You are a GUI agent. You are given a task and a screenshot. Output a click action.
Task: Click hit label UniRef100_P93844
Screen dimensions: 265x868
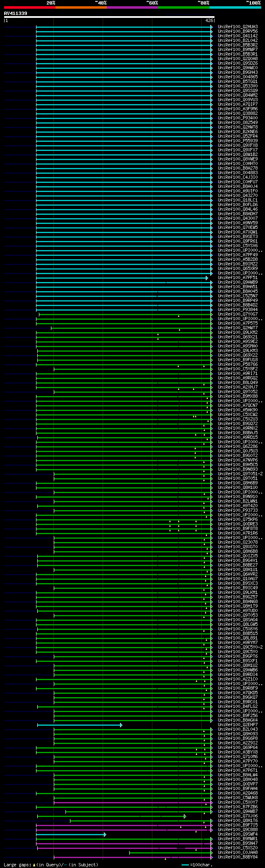pos(238,310)
